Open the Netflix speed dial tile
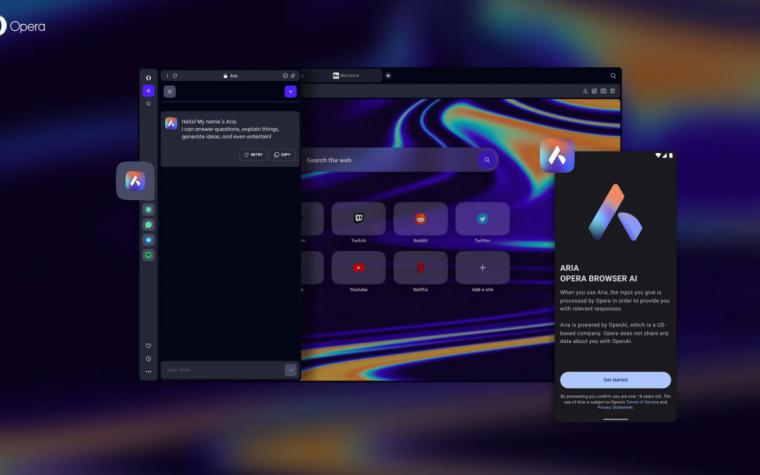Image resolution: width=760 pixels, height=475 pixels. 420,268
